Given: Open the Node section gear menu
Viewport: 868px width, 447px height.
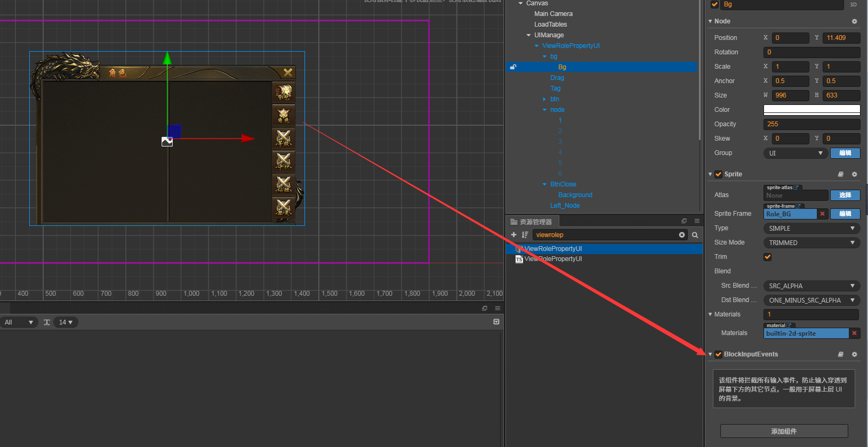Looking at the screenshot, I should point(854,21).
